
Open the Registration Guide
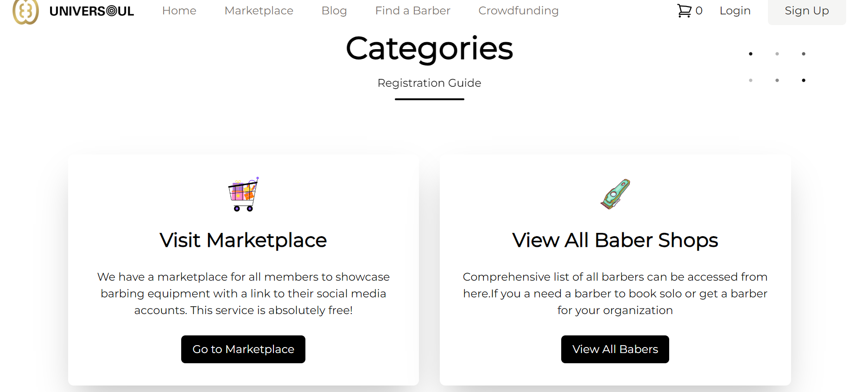coord(429,83)
